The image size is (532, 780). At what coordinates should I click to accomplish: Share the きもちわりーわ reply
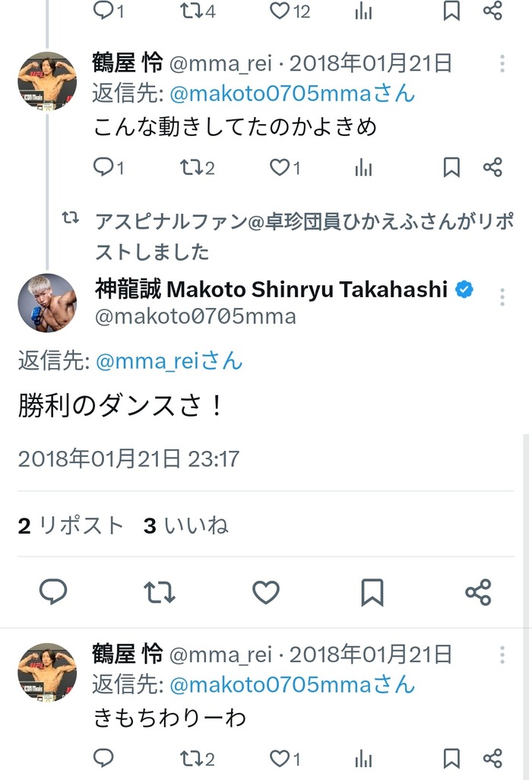click(x=492, y=758)
